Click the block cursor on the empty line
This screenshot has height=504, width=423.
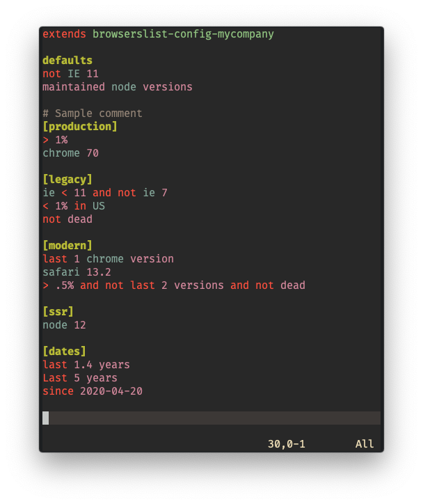[46, 418]
